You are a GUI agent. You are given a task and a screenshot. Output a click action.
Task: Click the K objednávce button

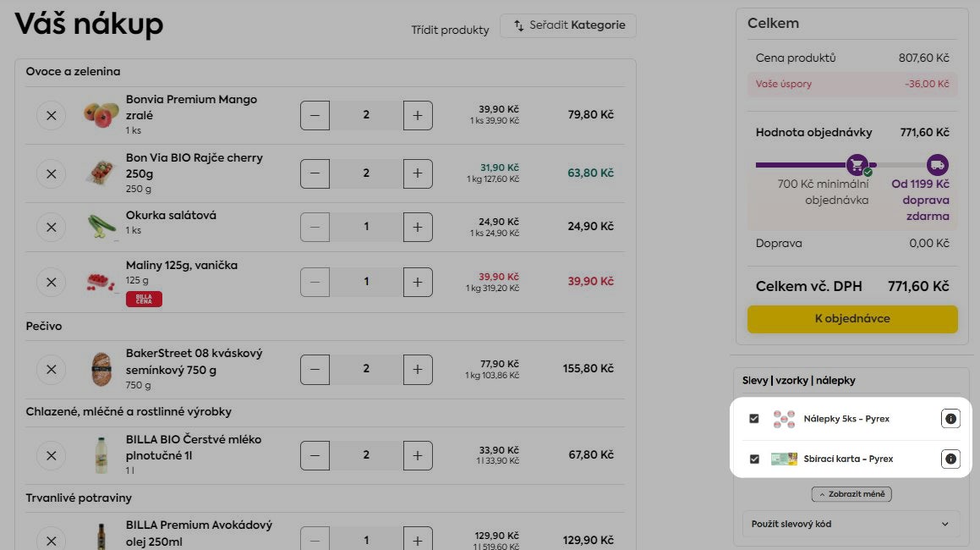click(x=852, y=319)
